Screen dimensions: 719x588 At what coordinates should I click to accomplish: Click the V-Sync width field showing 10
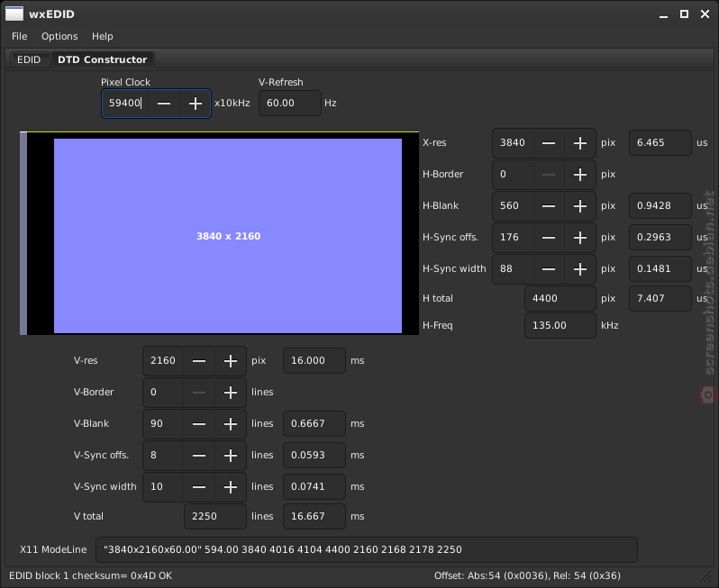pos(163,487)
